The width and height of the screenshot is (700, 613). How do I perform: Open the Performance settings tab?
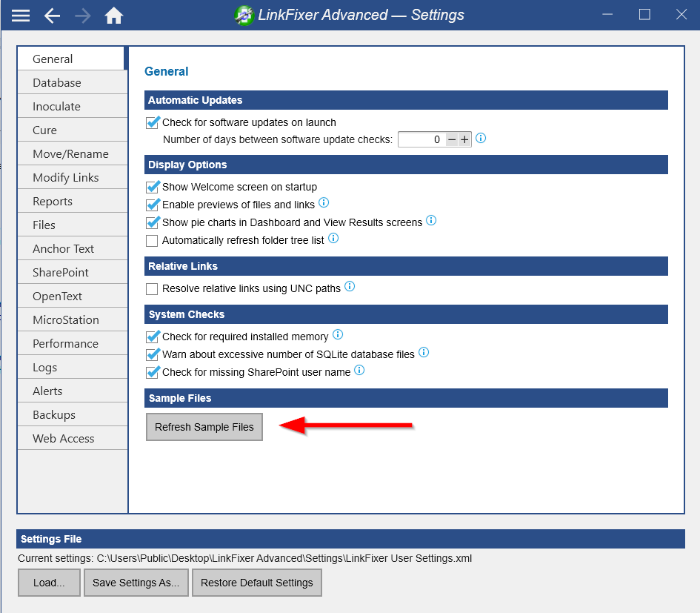(x=73, y=343)
